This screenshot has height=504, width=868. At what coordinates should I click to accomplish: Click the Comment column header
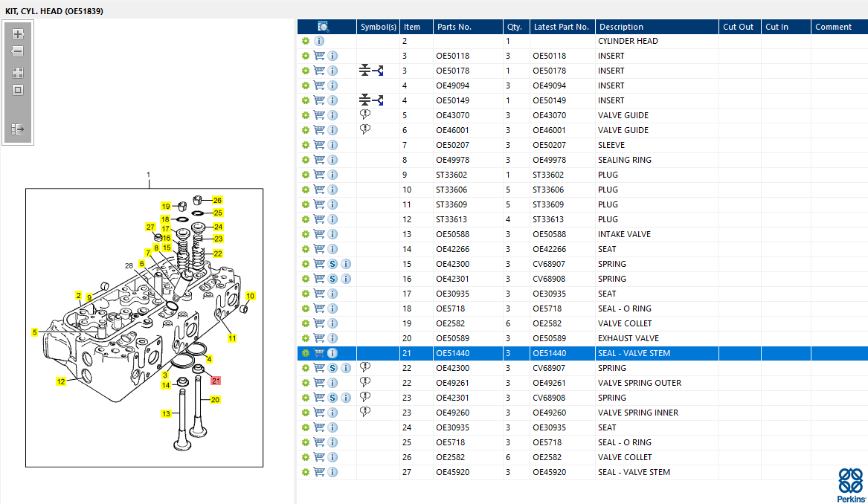coord(839,27)
